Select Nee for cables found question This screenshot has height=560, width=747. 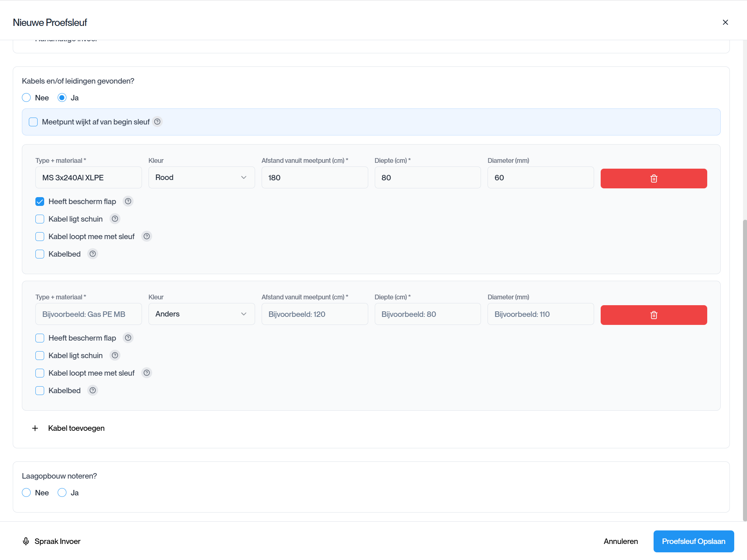[26, 98]
